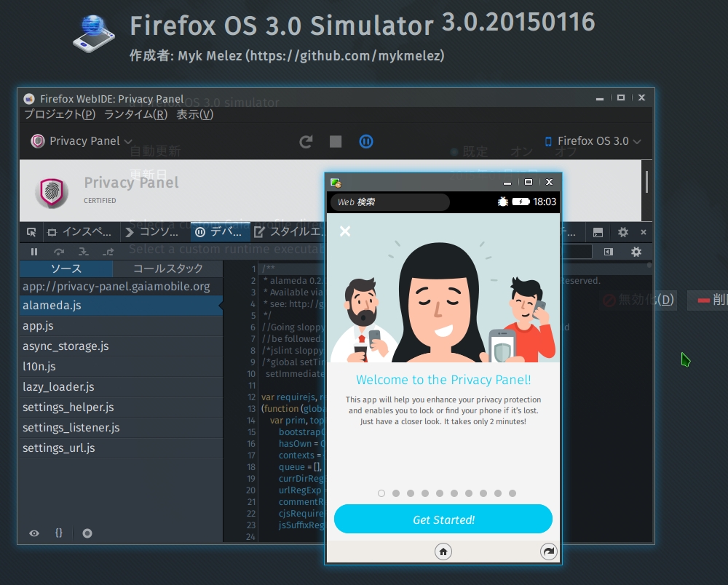728x585 pixels.
Task: Pause script execution in debugger
Action: click(34, 252)
